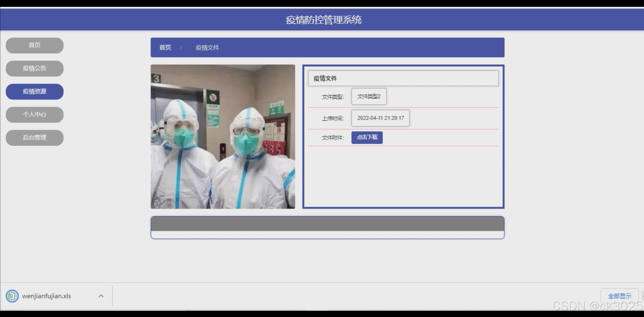Click the 全部显示 show all downloads button
Image resolution: width=644 pixels, height=317 pixels.
[619, 296]
